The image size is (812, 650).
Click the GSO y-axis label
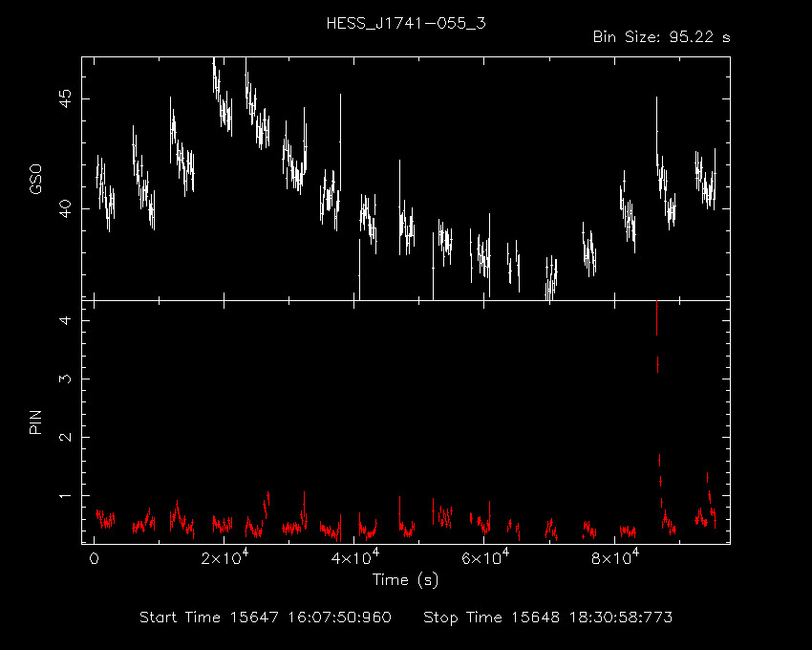[35, 180]
